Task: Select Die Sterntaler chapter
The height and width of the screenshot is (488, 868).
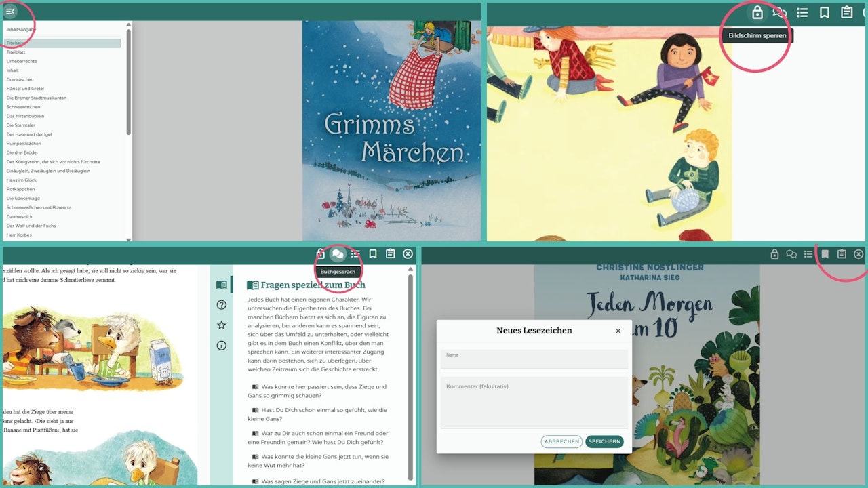Action: 20,125
